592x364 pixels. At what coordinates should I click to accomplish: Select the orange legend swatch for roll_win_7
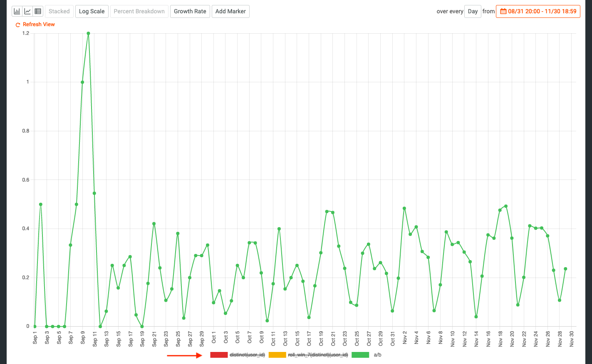pos(277,355)
